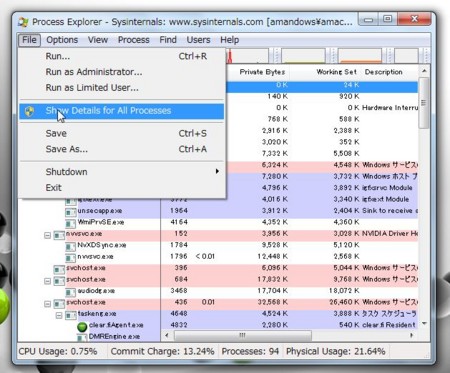Screen dimensions: 450x373
Task: Choose Save As... entry
Action: (122, 149)
